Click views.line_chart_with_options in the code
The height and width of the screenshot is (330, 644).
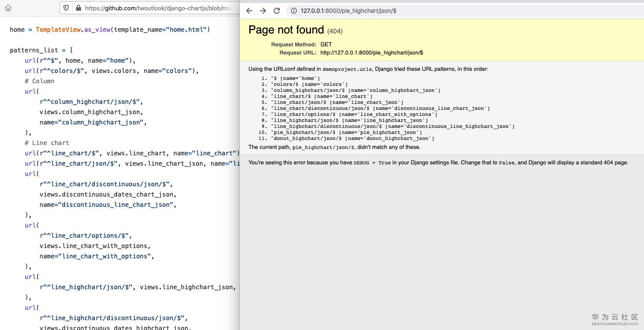(x=95, y=246)
